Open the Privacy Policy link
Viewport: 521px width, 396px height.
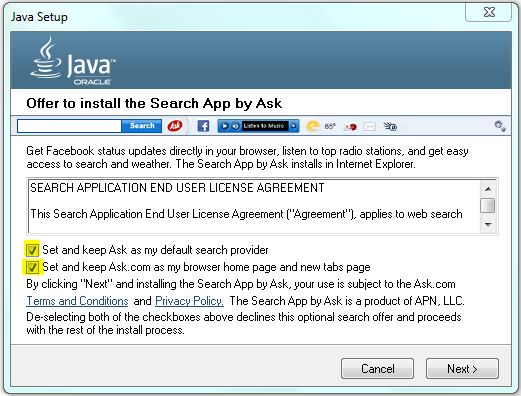tap(189, 301)
